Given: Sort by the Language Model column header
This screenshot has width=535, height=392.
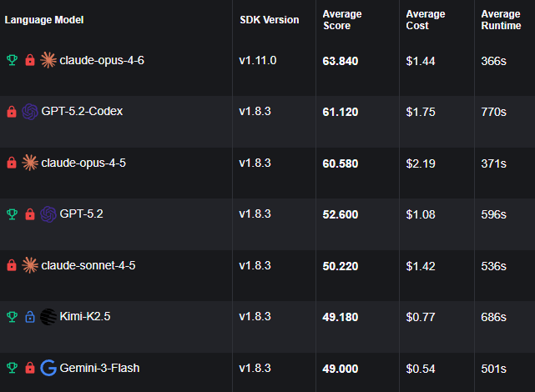Looking at the screenshot, I should (x=44, y=20).
